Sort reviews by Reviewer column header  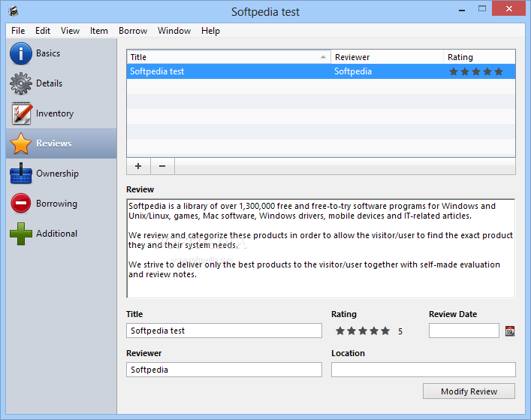coord(387,57)
